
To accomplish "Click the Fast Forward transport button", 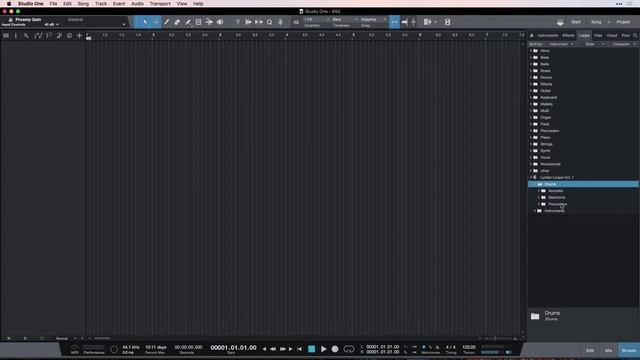I will coord(282,349).
